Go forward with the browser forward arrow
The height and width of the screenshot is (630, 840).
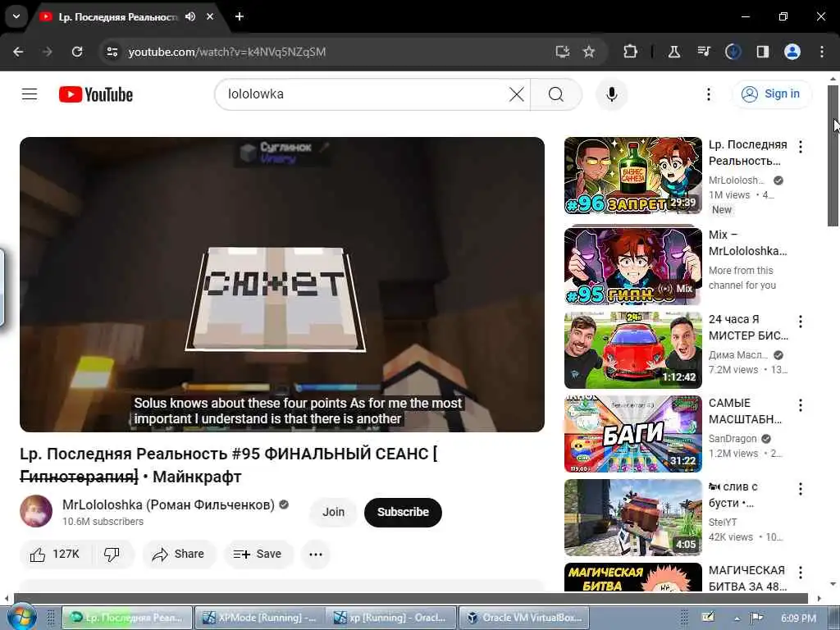point(48,52)
